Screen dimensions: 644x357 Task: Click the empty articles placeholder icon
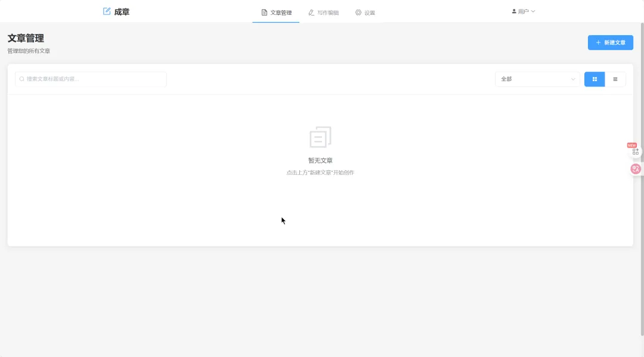click(320, 137)
